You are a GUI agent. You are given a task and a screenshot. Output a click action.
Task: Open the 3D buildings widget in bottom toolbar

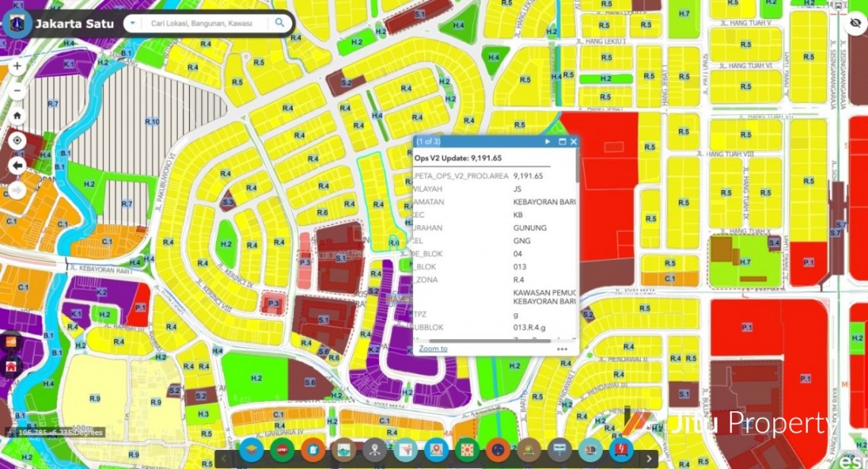(x=590, y=450)
